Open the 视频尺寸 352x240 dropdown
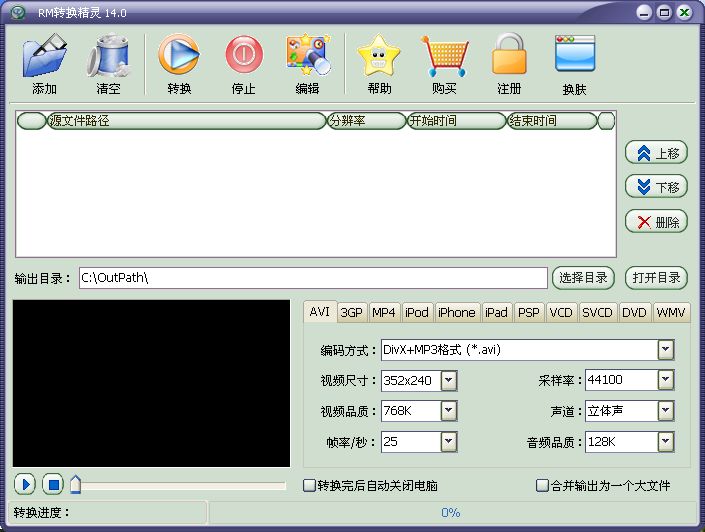The height and width of the screenshot is (532, 705). (449, 380)
